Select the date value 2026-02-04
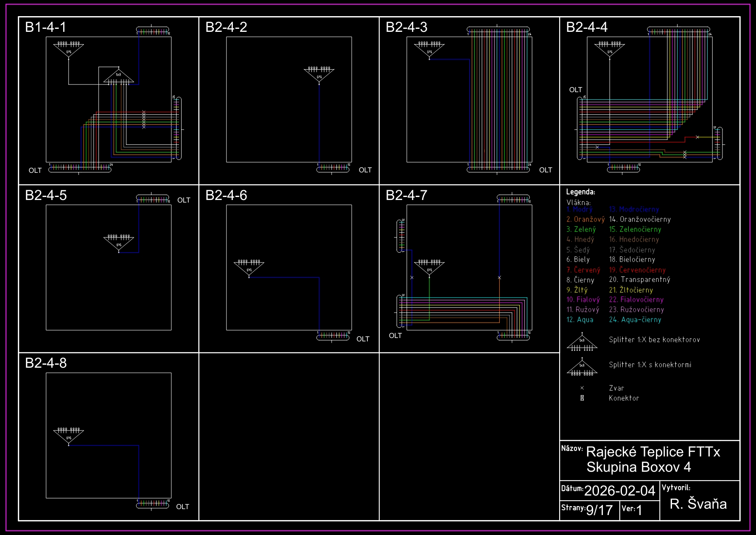This screenshot has width=756, height=535. point(619,491)
